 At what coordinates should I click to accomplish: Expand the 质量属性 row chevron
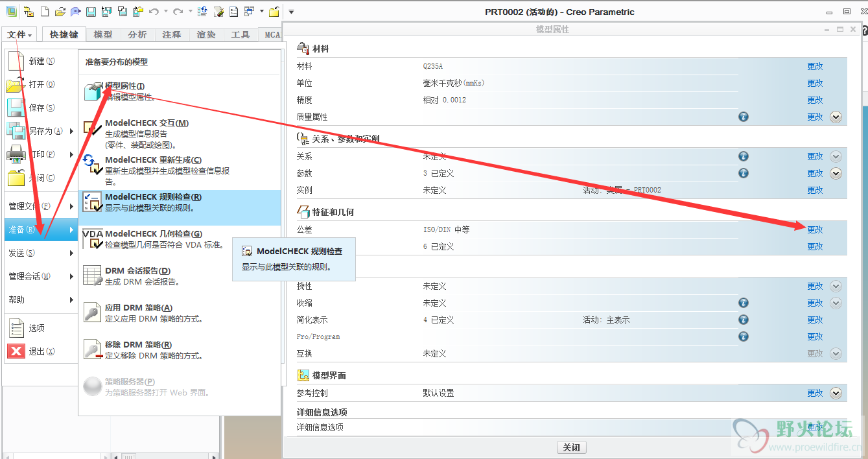[836, 117]
